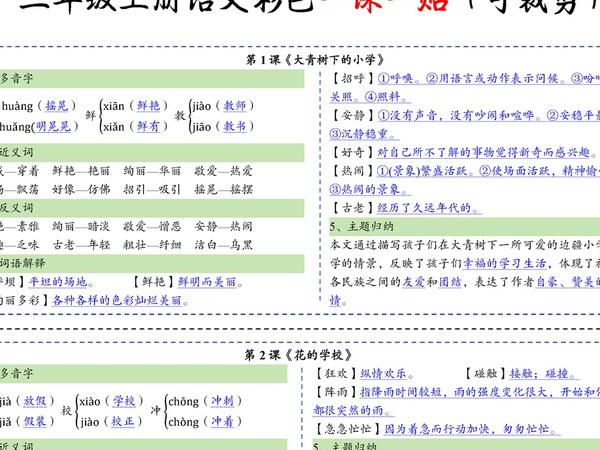Select the bracketed term 【碰触】
This screenshot has width=600, height=450.
coord(486,373)
